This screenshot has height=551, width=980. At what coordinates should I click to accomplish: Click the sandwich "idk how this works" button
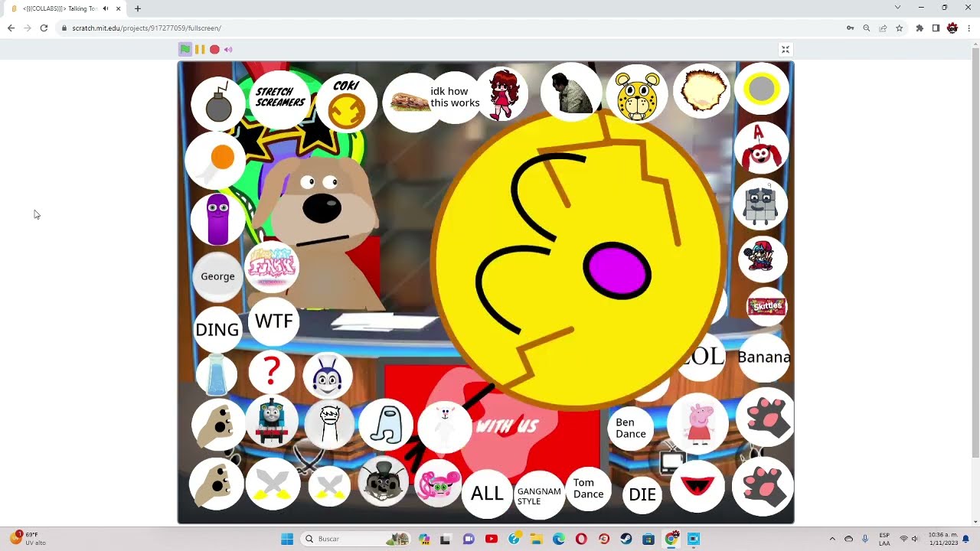433,102
